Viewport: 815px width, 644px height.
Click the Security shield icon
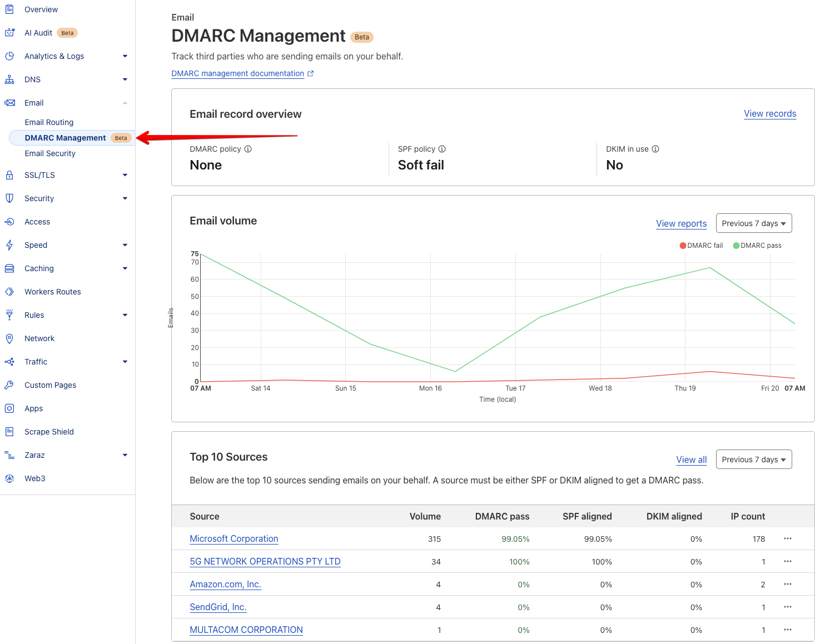[9, 198]
